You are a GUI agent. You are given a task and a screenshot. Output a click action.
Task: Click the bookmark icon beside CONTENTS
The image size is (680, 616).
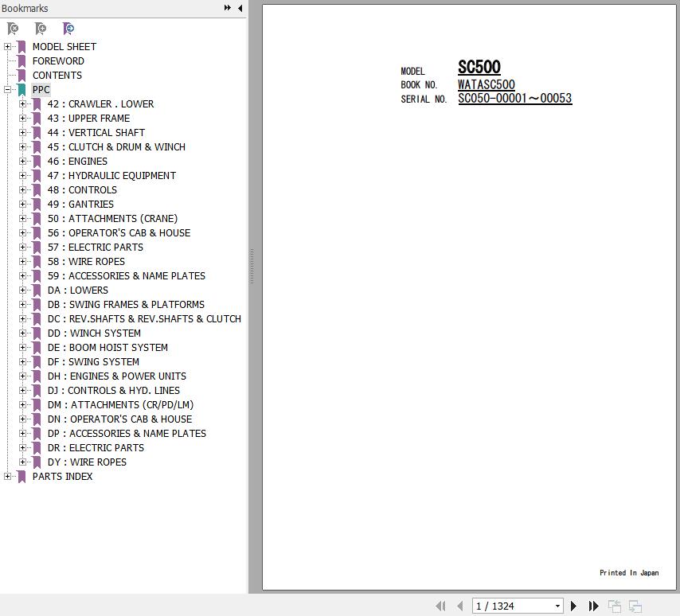[21, 76]
